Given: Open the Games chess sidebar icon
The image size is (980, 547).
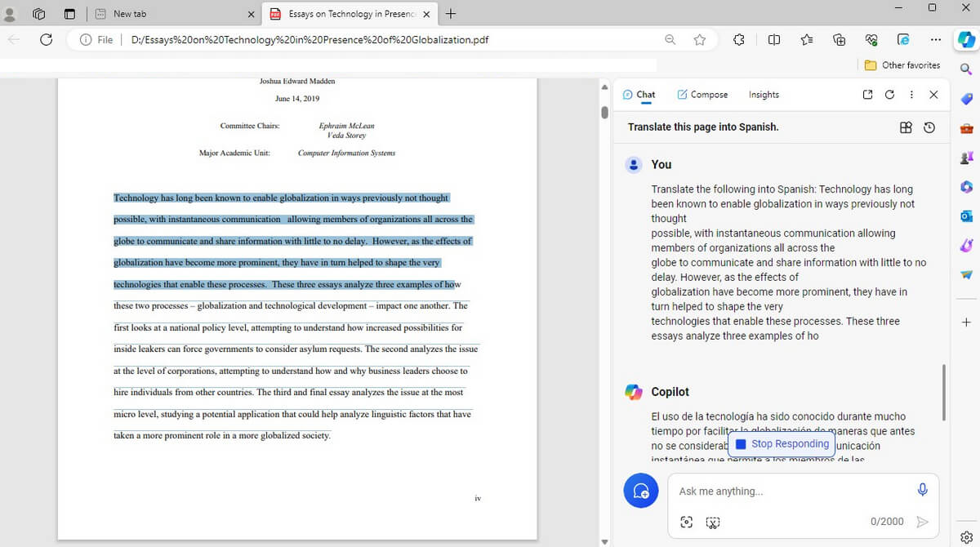Looking at the screenshot, I should click(x=966, y=158).
